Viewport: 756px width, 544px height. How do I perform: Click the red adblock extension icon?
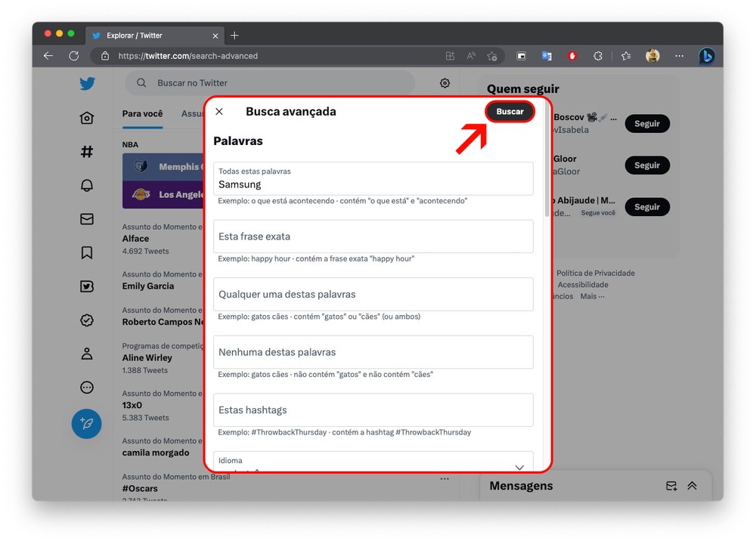(x=572, y=56)
